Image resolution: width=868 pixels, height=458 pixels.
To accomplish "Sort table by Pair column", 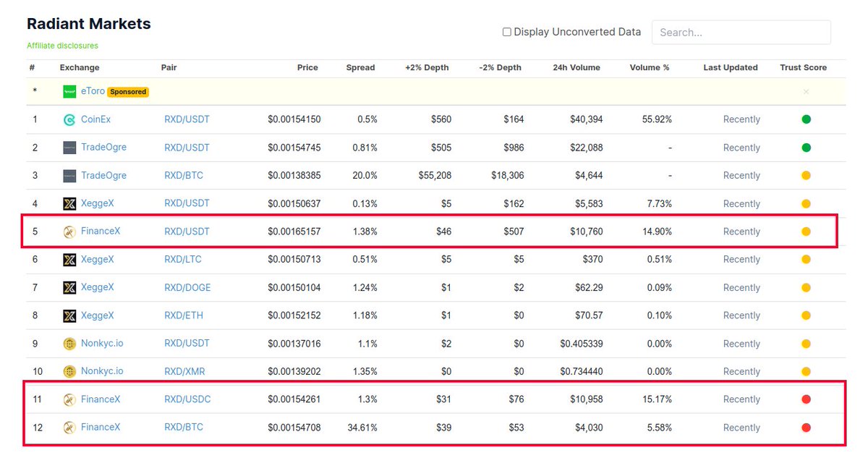I will (169, 67).
